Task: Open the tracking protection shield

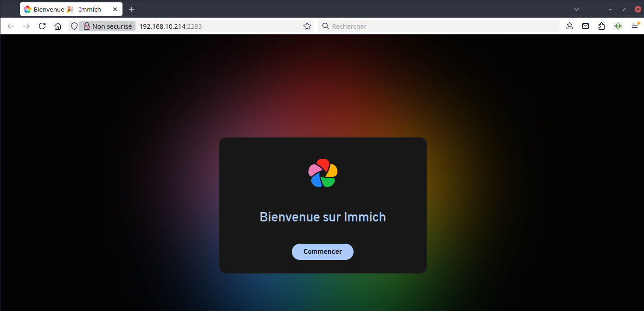Action: pos(74,26)
